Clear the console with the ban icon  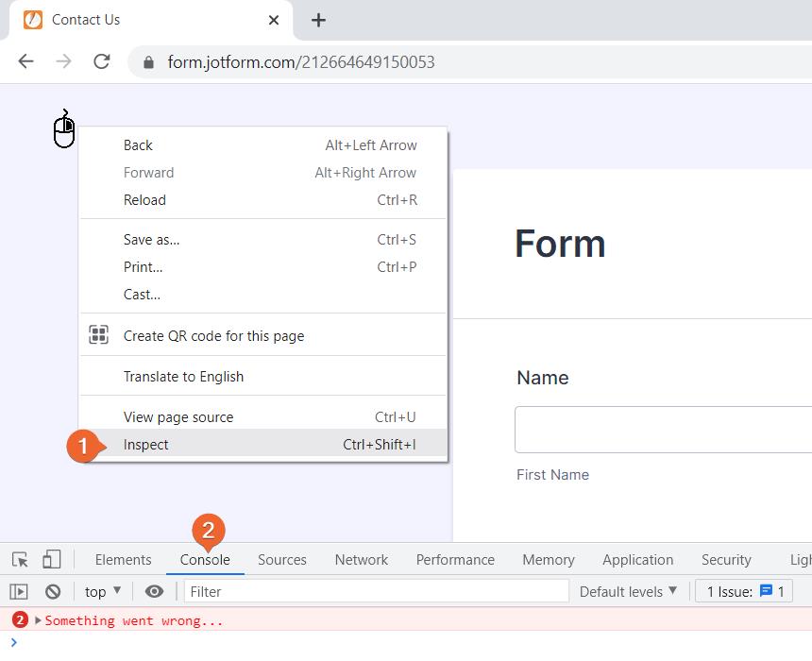tap(53, 592)
